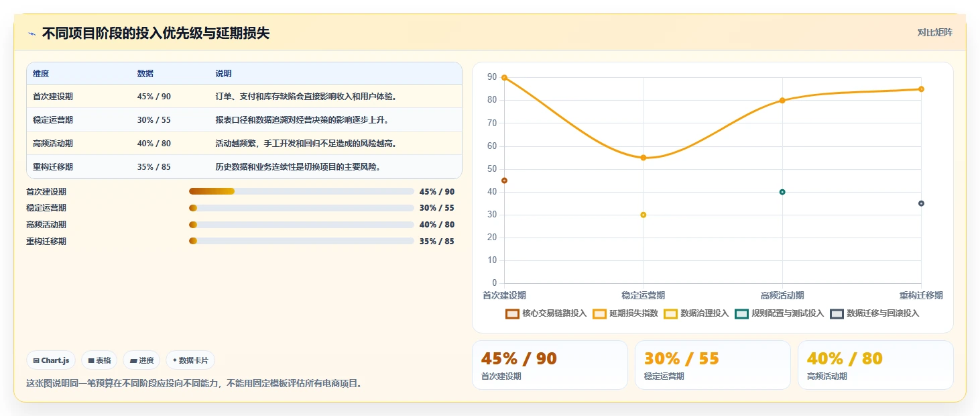Click table cell 40% / 80
980x416 pixels.
pos(154,144)
